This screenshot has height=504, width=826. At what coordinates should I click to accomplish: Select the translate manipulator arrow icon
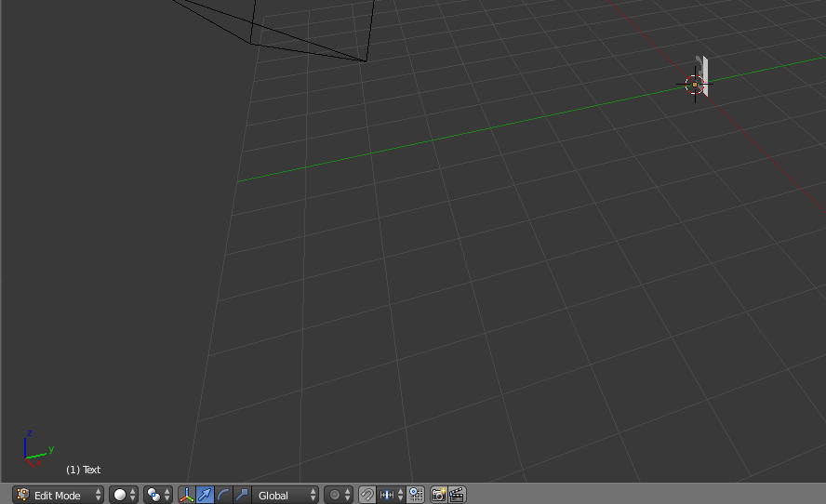click(205, 495)
